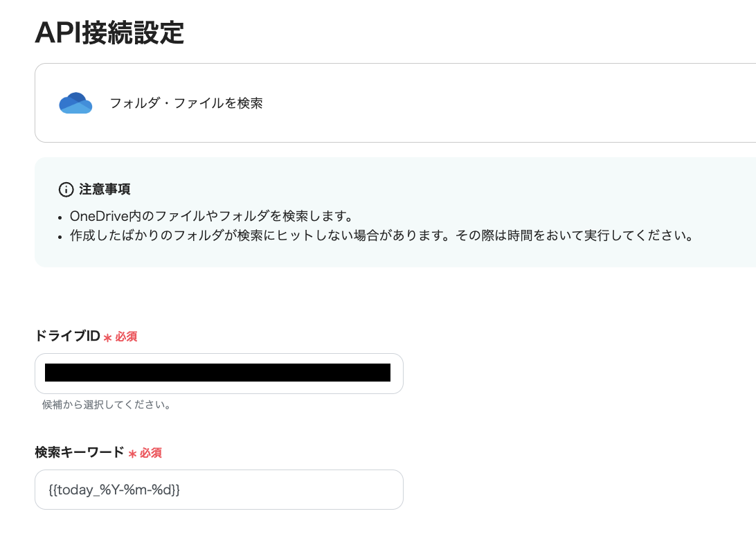The image size is (756, 554).
Task: Click the 注意事項 heading text
Action: pyautogui.click(x=105, y=189)
